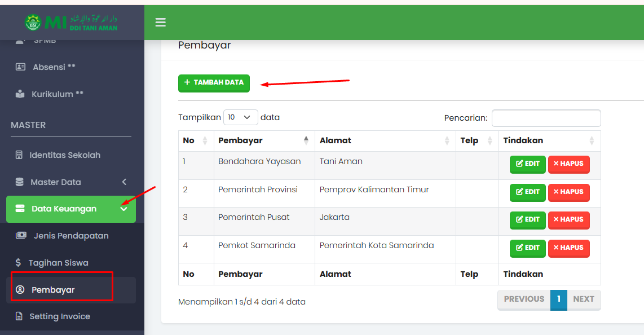
Task: Toggle sort order on Pembayar column
Action: (306, 140)
